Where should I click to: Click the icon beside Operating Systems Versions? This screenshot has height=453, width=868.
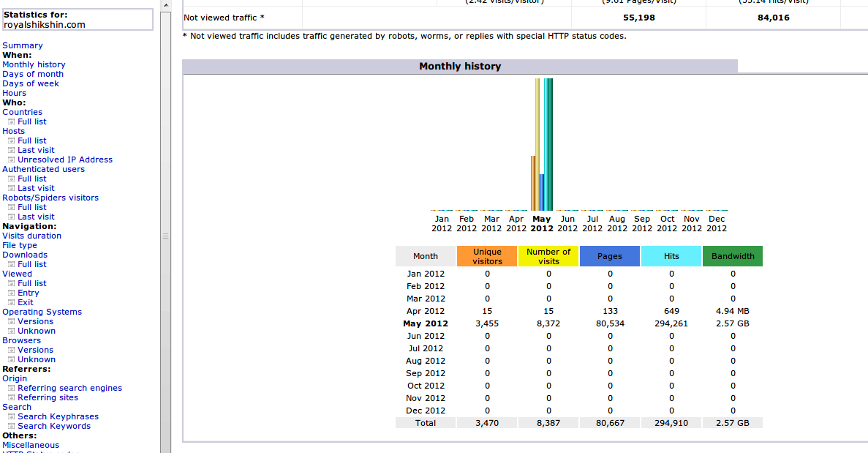point(11,321)
